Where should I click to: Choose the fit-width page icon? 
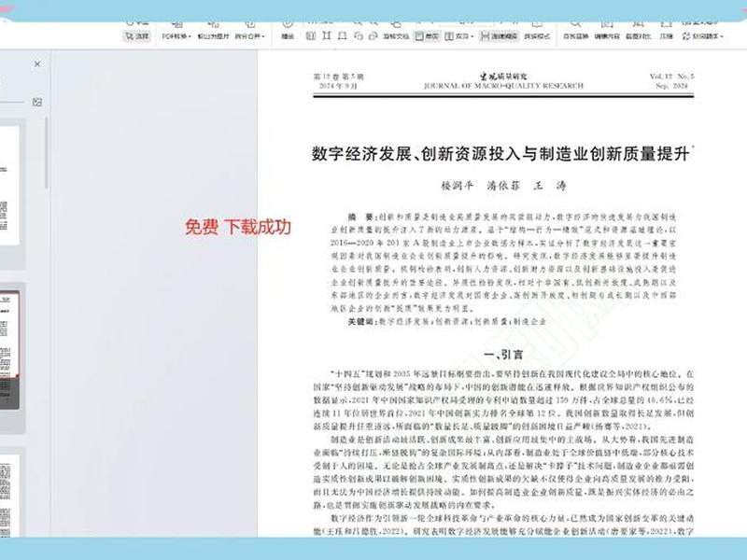pyautogui.click(x=326, y=35)
